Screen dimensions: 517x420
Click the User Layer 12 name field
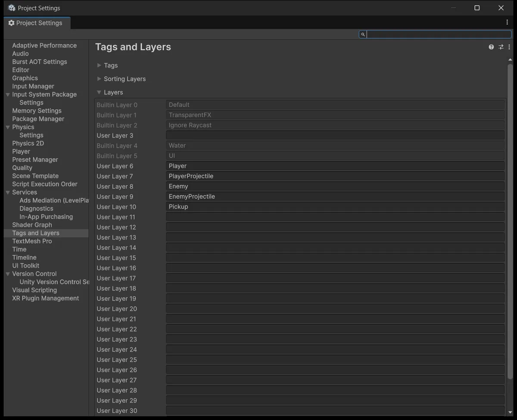coord(335,227)
